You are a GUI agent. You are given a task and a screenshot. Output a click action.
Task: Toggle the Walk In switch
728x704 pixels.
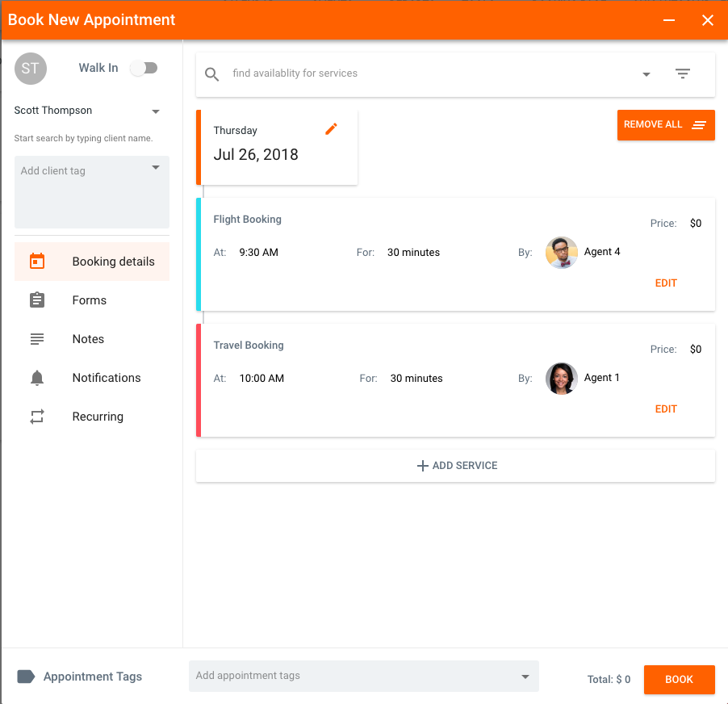(x=144, y=69)
